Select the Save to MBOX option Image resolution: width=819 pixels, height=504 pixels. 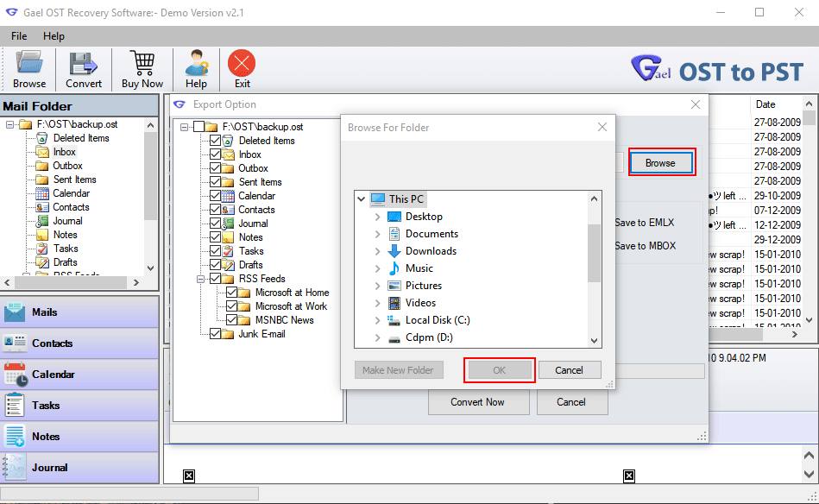646,246
